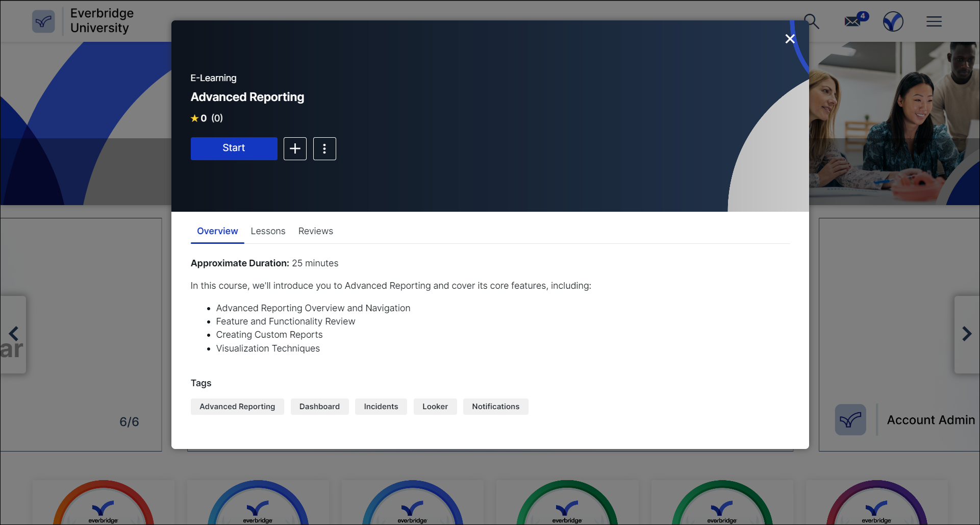
Task: Open the Reviews tab
Action: 315,231
